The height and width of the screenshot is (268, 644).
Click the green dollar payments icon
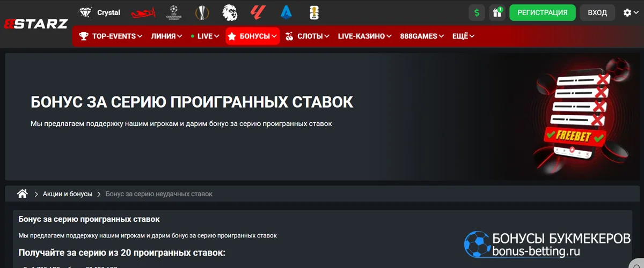pos(477,12)
